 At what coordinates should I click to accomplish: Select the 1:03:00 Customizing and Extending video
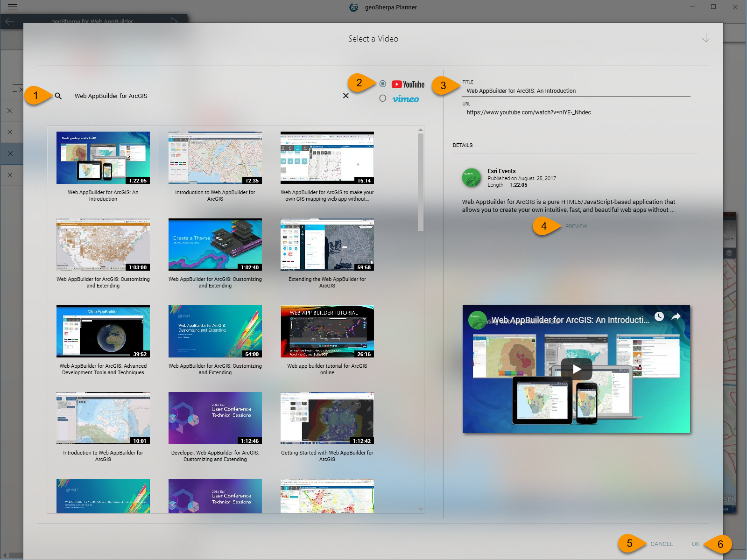point(103,245)
